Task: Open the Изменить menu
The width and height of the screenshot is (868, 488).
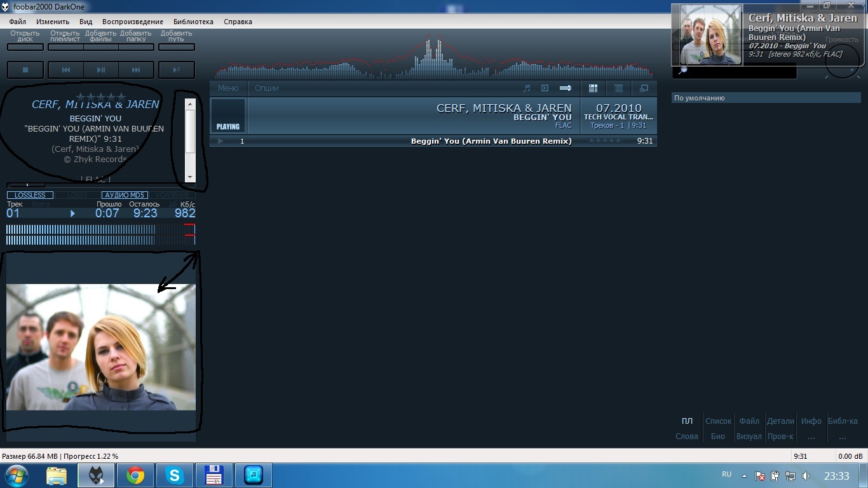Action: tap(53, 22)
